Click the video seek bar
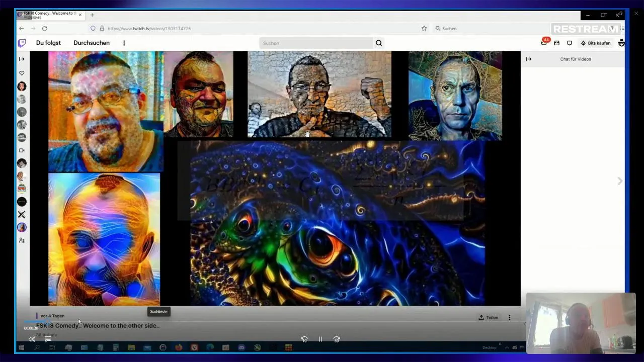 point(274,322)
